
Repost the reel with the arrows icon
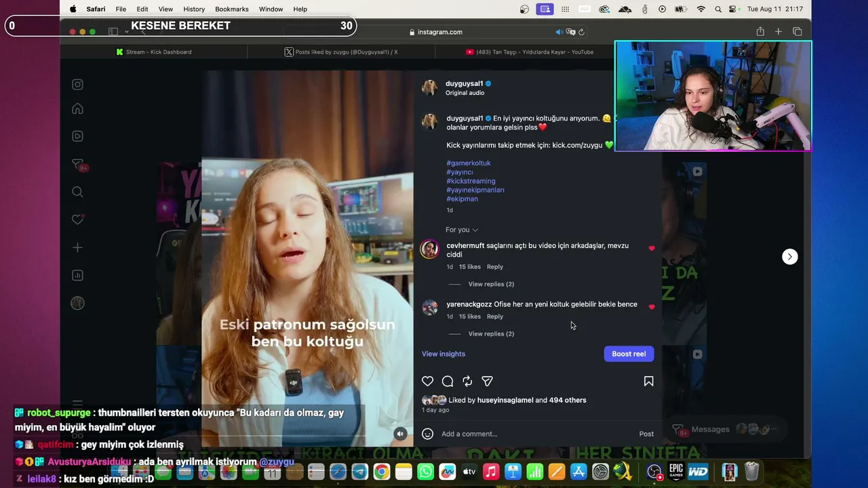tap(467, 382)
